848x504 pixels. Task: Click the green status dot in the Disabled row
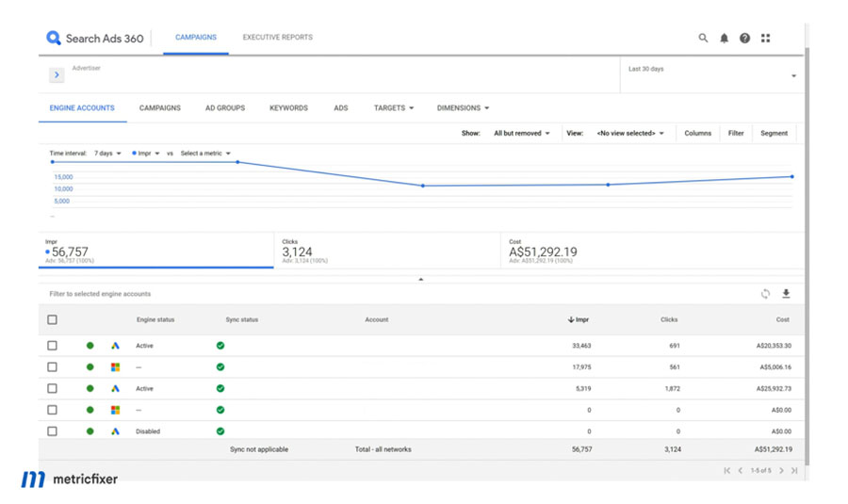[90, 431]
